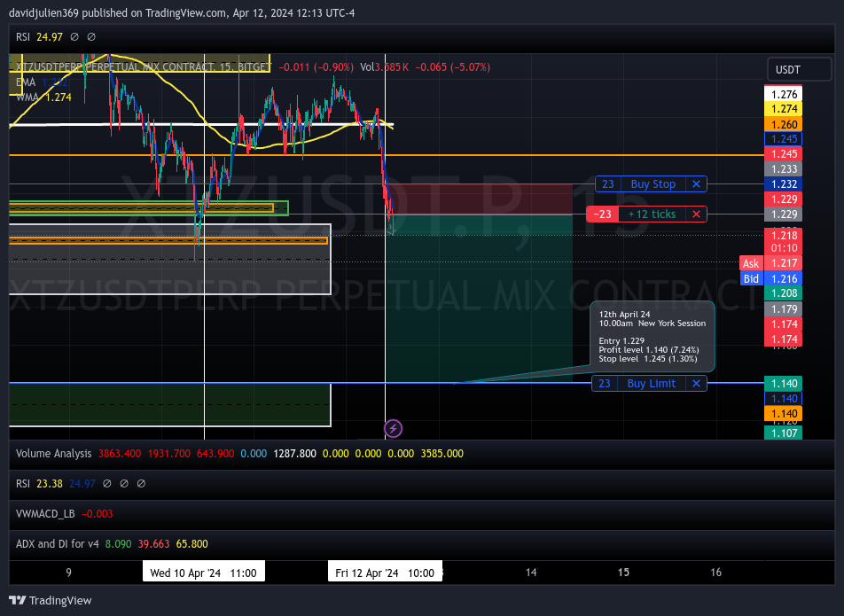Click the 1.218 current price label
Screen dimensions: 844x616
(x=784, y=235)
